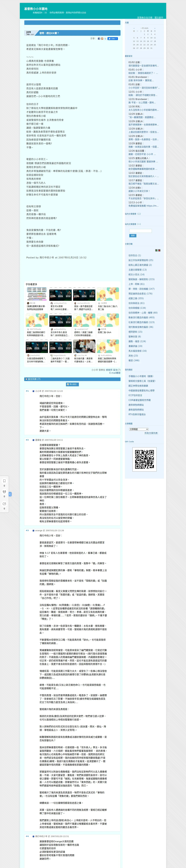This screenshot has width=186, height=868.
Task: Go to next month in calendar
Action: click(x=155, y=28)
